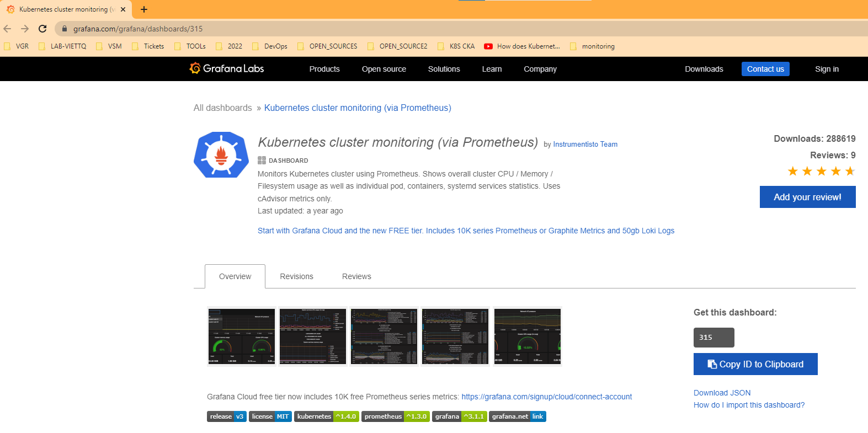Go to the Downloads page
Image resolution: width=868 pixels, height=433 pixels.
coord(704,69)
